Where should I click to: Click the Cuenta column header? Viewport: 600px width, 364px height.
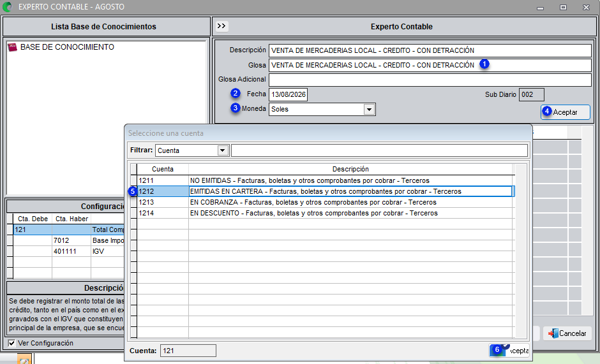pos(163,169)
